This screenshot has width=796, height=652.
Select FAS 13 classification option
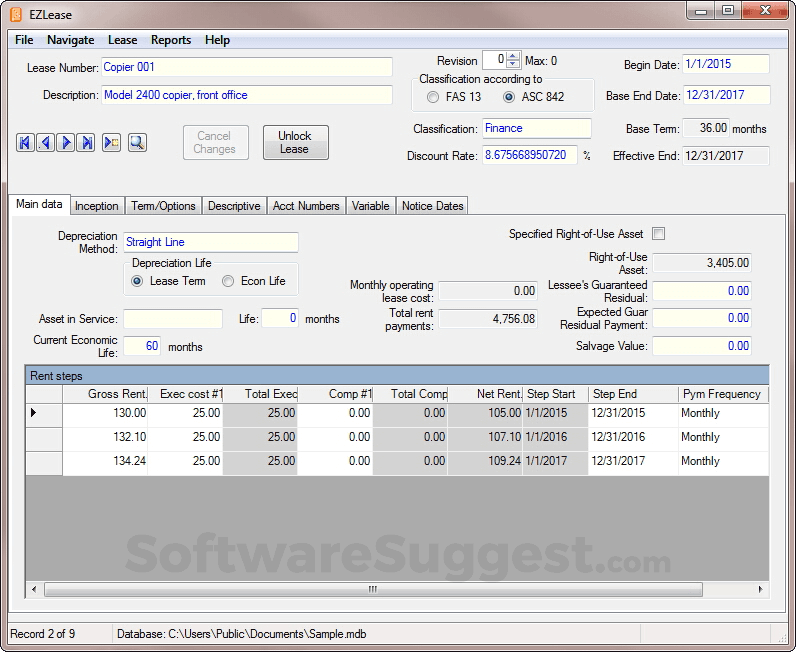tap(433, 97)
